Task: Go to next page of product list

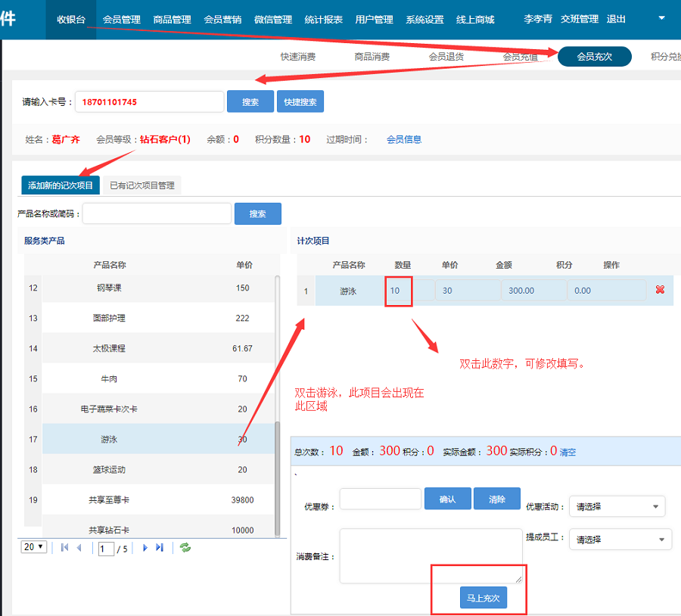Action: [x=145, y=548]
